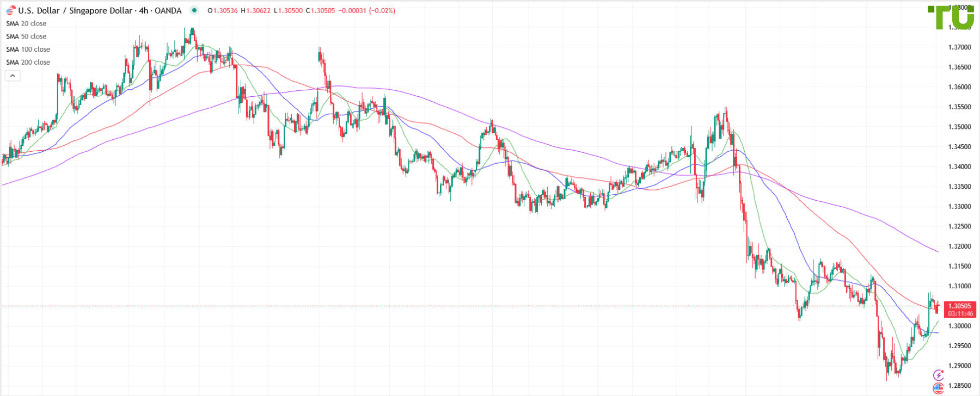The height and width of the screenshot is (396, 980).
Task: Click the open value O1.30536
Action: pyautogui.click(x=223, y=10)
